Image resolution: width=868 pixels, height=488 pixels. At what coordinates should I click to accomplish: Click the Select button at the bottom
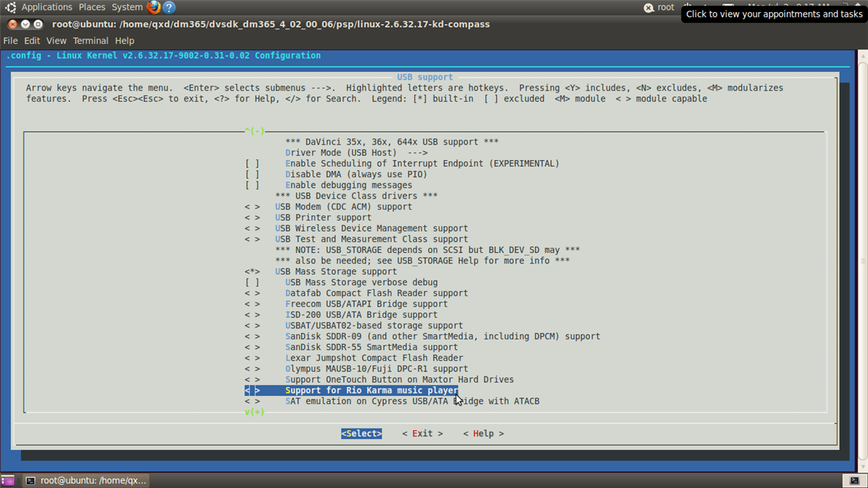click(361, 434)
